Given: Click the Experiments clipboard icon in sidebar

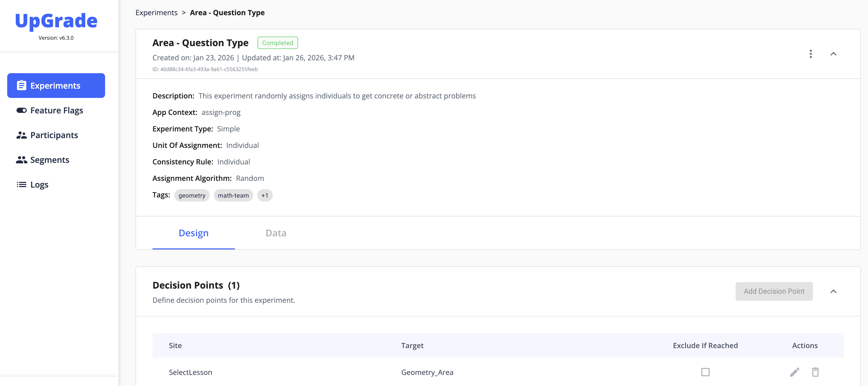Looking at the screenshot, I should pyautogui.click(x=22, y=85).
